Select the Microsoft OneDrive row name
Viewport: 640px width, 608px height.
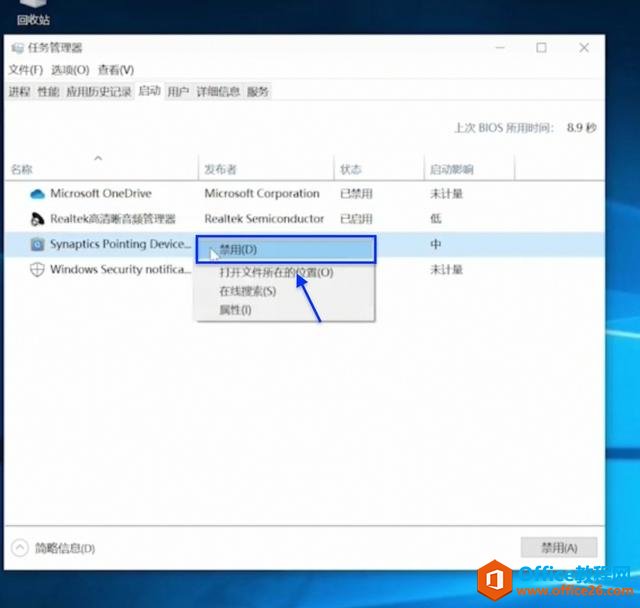(x=101, y=193)
